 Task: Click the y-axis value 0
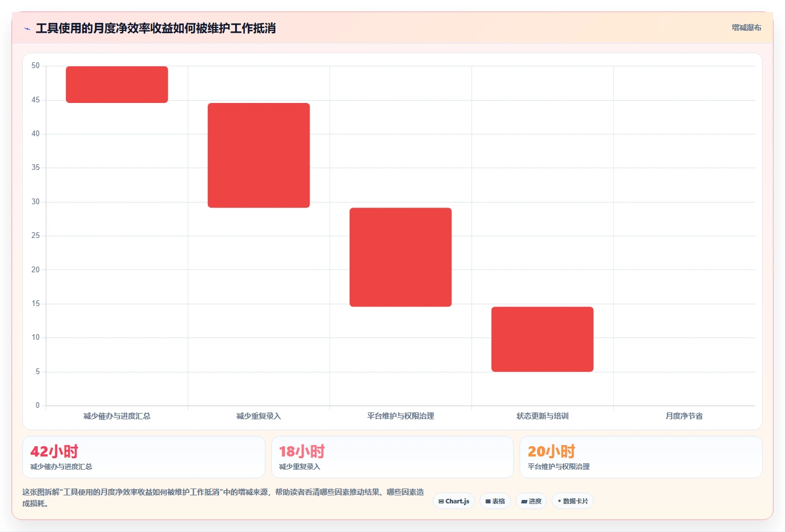pos(38,406)
